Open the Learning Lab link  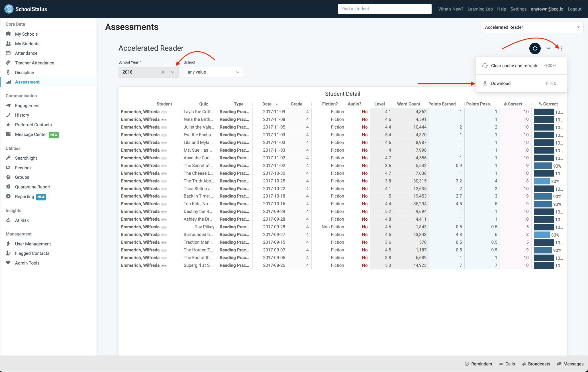[480, 9]
